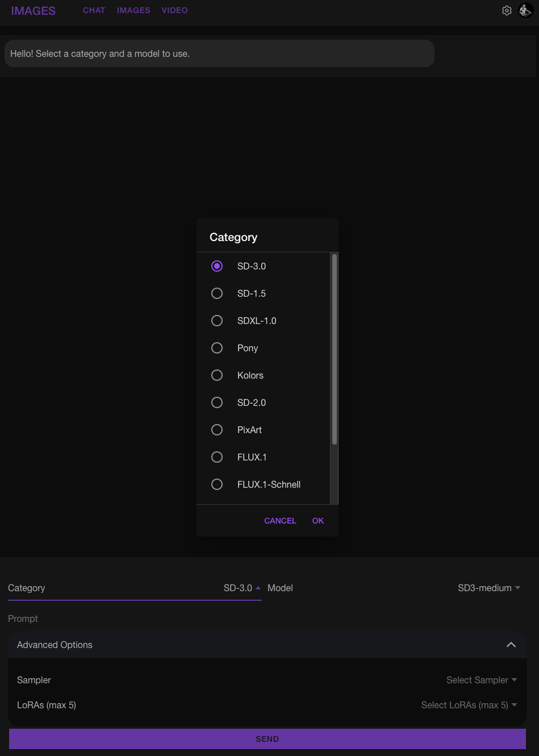Screen dimensions: 539x756
Task: Open the IMAGES tab in navigation
Action: click(133, 10)
